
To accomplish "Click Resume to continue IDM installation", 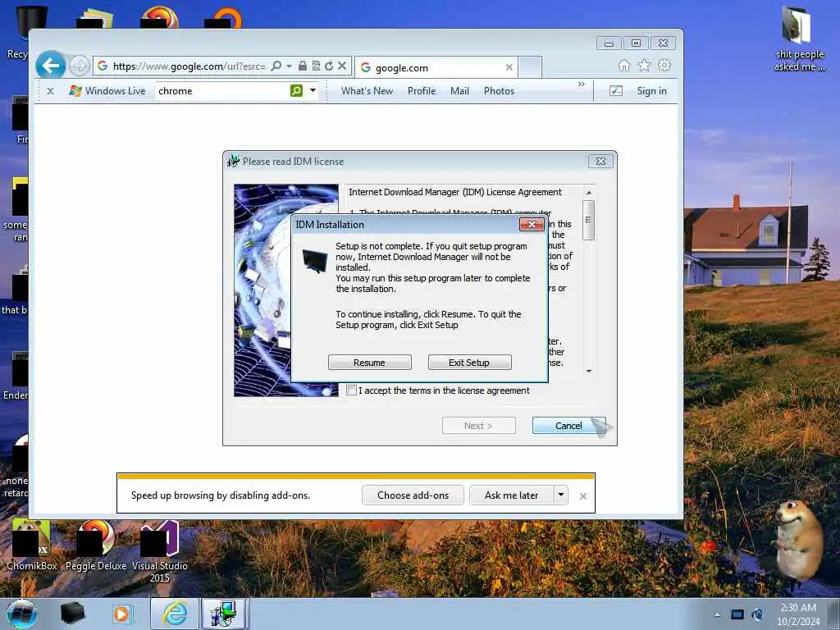I will coord(370,363).
